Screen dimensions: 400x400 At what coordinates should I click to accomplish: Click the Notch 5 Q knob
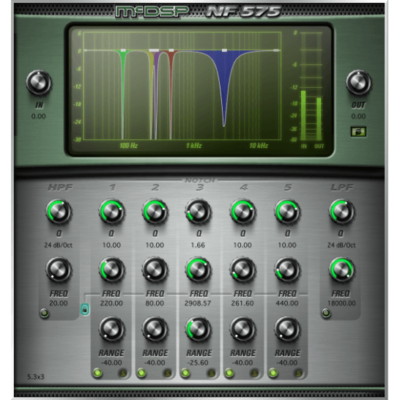[x=287, y=212]
